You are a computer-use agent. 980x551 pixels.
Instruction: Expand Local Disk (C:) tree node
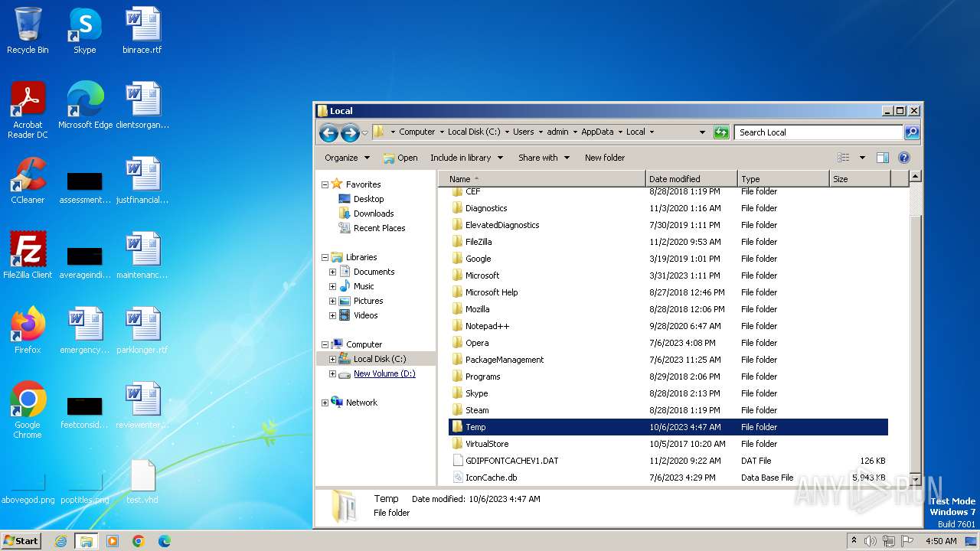[333, 360]
